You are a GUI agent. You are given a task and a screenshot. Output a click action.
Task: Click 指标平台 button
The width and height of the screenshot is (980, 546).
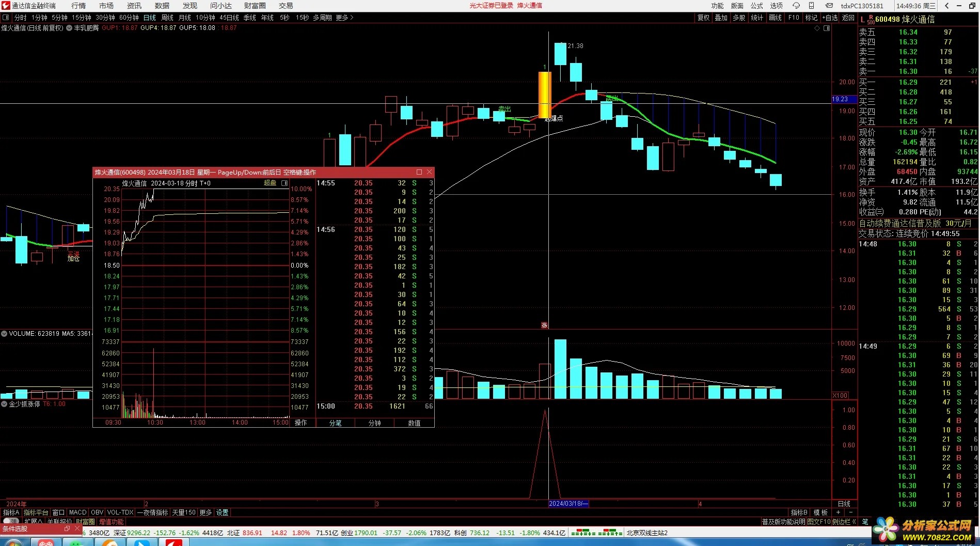[36, 512]
